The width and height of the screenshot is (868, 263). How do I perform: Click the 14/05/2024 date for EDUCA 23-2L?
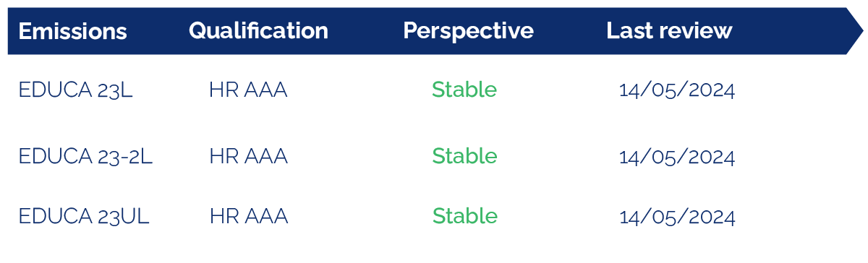(x=677, y=157)
